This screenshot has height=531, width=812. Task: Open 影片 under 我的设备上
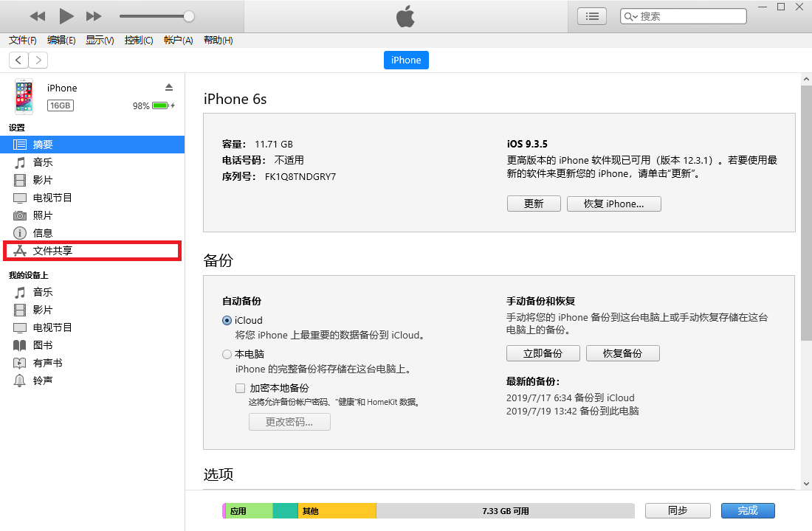pyautogui.click(x=92, y=310)
